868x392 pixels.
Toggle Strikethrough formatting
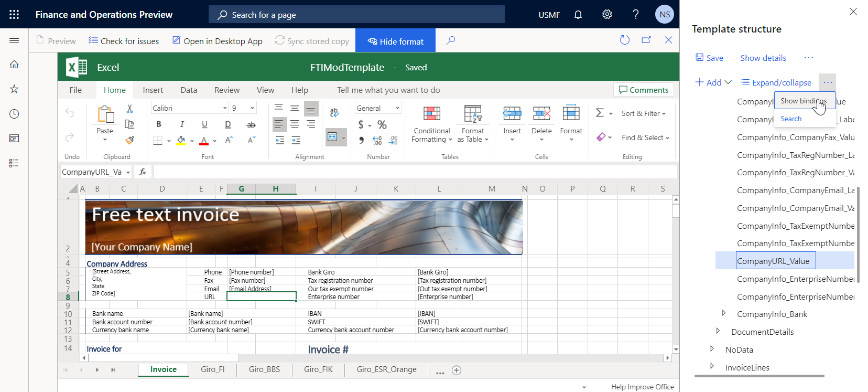251,124
